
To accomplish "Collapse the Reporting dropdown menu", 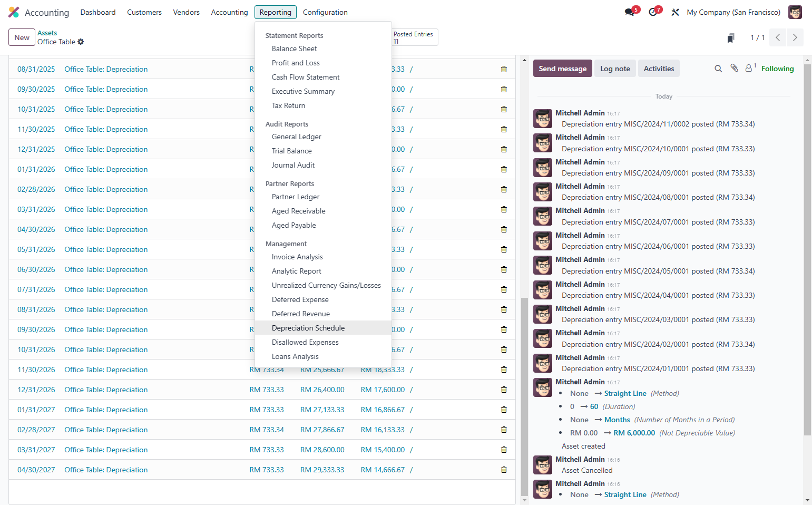I will 275,12.
